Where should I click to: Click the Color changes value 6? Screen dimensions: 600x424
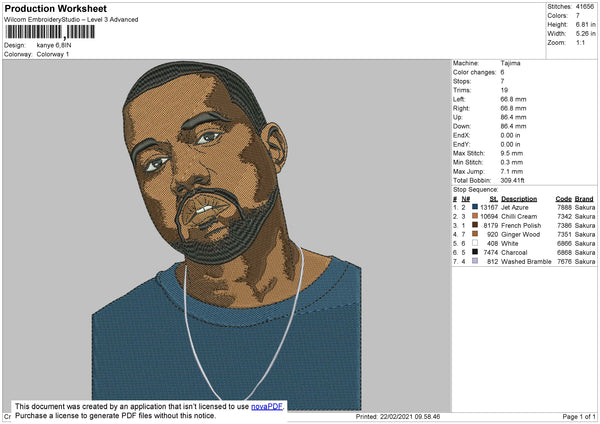coord(502,72)
